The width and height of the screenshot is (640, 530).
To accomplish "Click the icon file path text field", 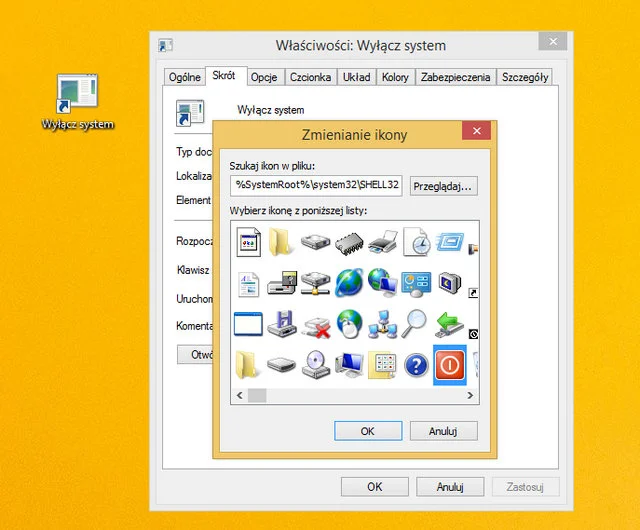I will point(316,185).
